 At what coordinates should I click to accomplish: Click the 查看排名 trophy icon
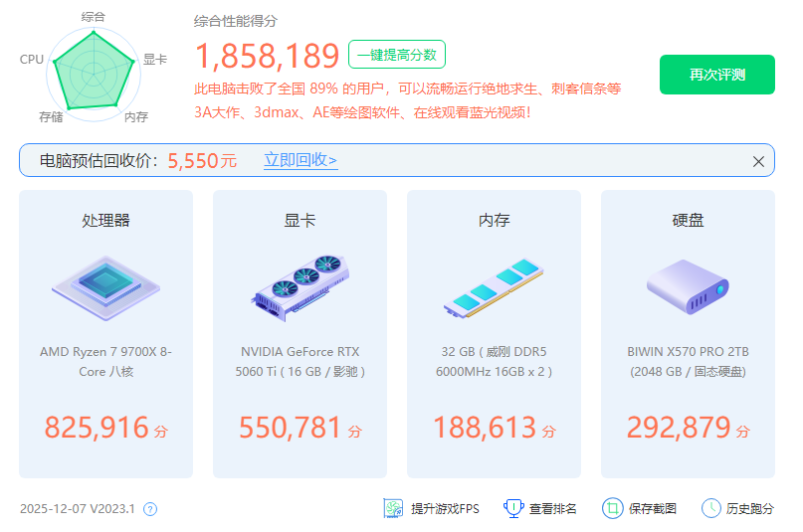coord(513,508)
